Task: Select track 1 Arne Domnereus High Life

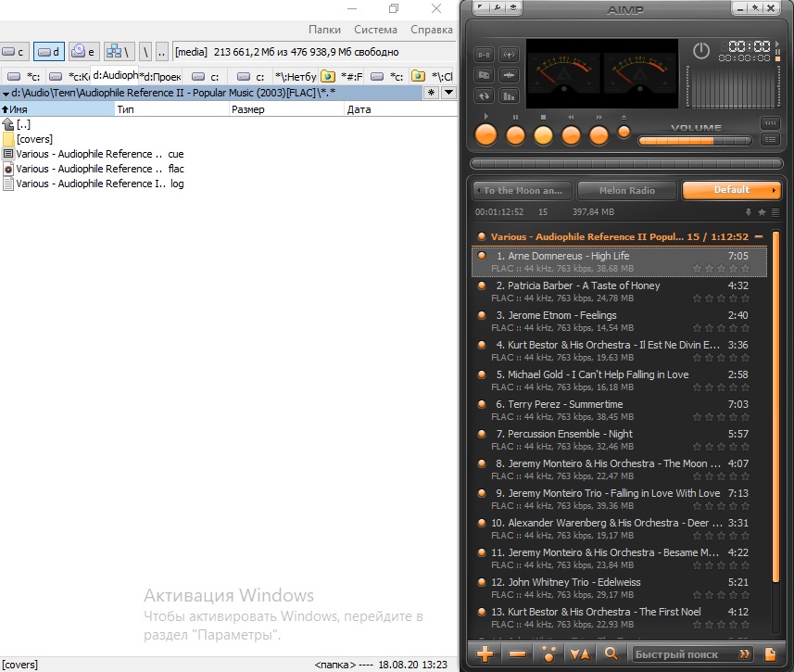Action: [x=619, y=262]
